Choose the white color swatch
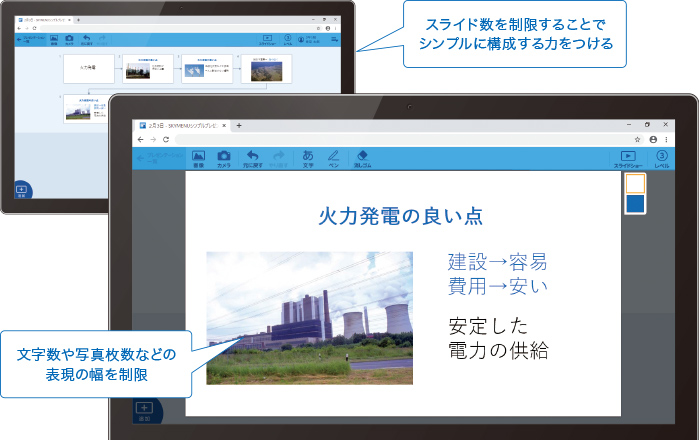 pos(635,183)
